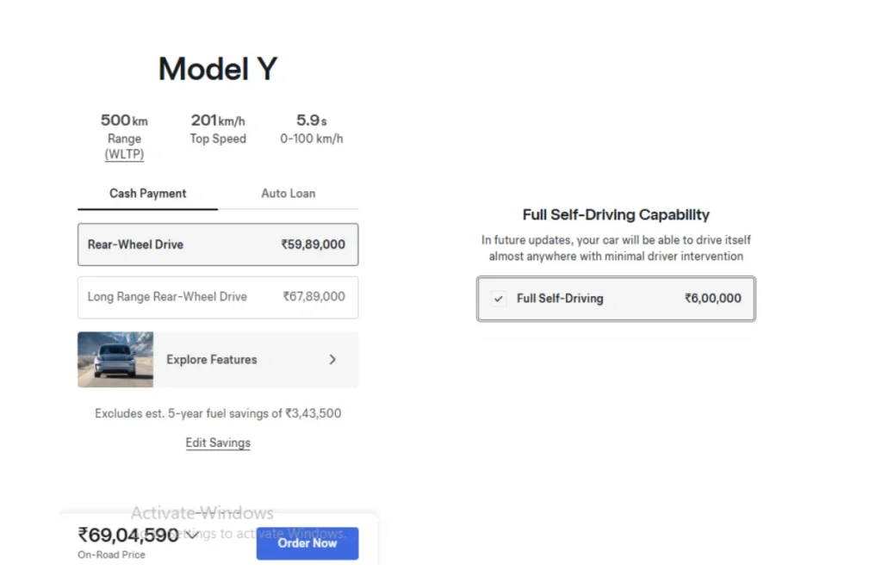Click the ₹6,00,000 Full Self-Driving price

[712, 299]
